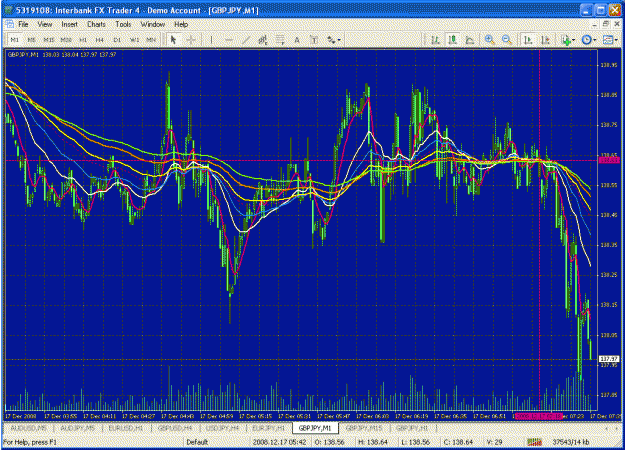Switch to GBPUSD,H4 chart tab
The width and height of the screenshot is (625, 450).
175,428
